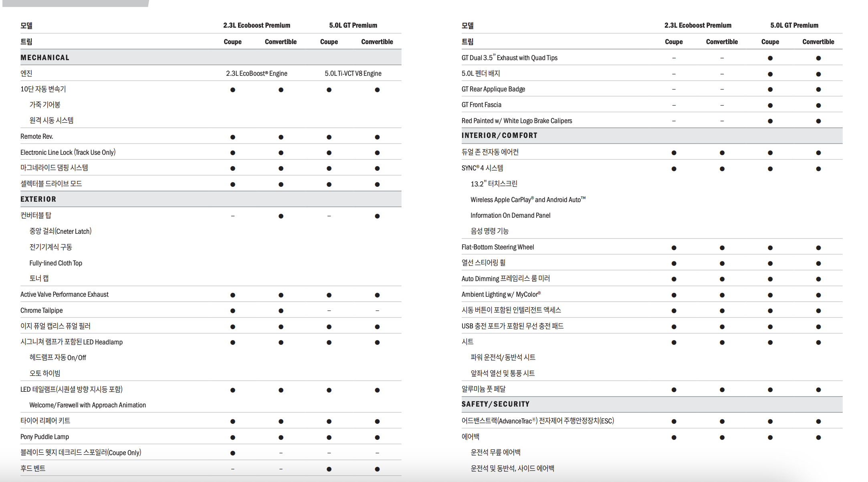Click the INTERIOR/COMFORT section heading

[x=499, y=136]
